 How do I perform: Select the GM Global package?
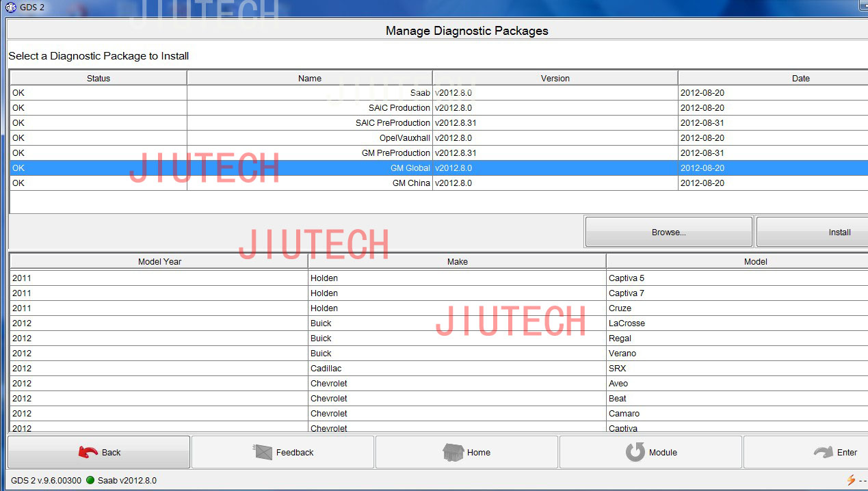(x=438, y=168)
